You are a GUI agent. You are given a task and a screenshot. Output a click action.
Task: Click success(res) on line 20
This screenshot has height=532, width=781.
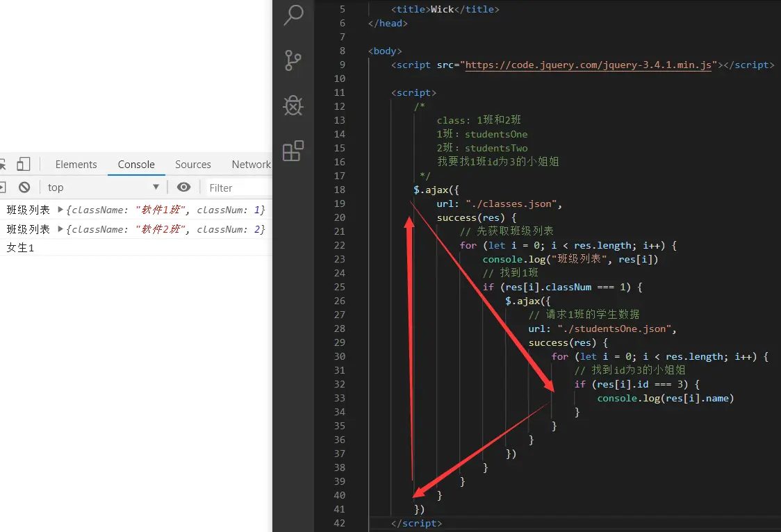click(x=470, y=217)
